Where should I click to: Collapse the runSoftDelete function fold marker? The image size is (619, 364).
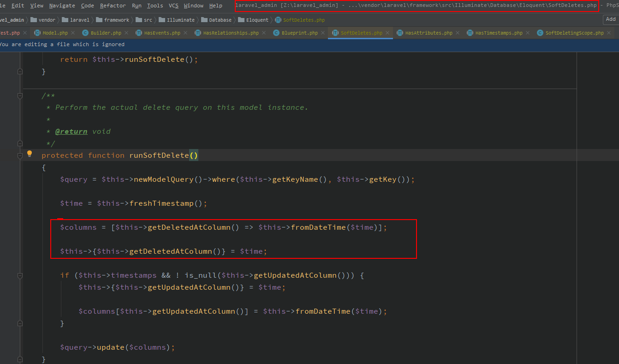tap(20, 156)
